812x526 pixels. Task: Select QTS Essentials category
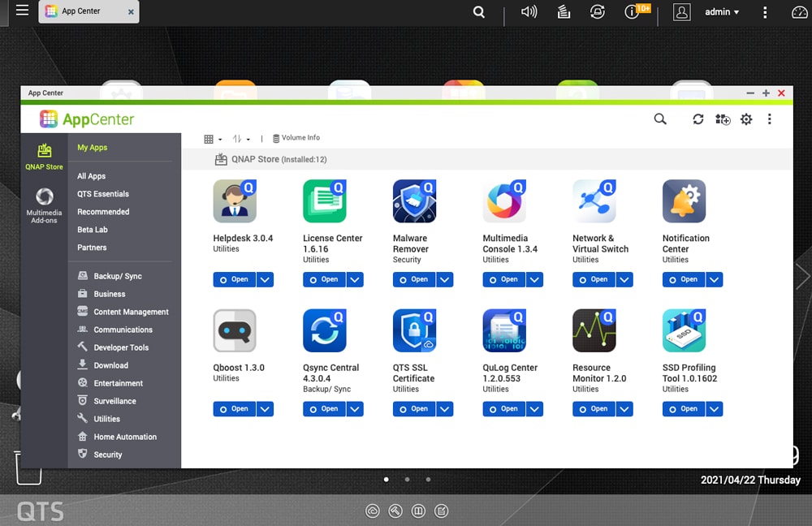coord(103,194)
